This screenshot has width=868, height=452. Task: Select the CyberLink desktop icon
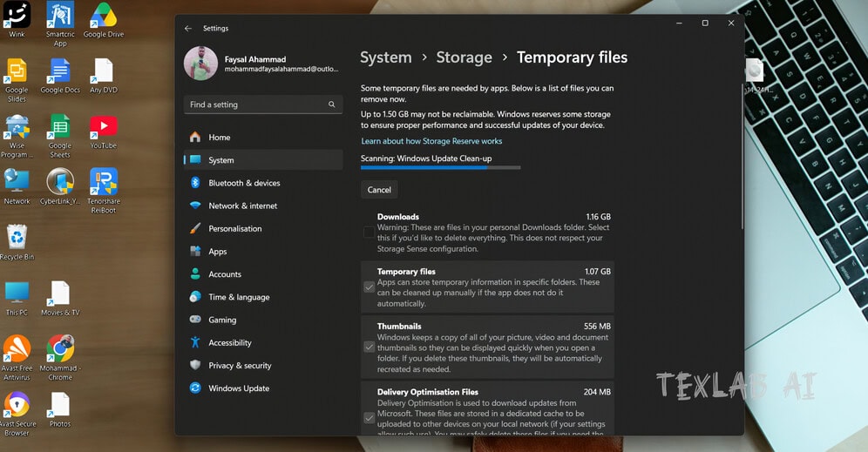pyautogui.click(x=60, y=187)
